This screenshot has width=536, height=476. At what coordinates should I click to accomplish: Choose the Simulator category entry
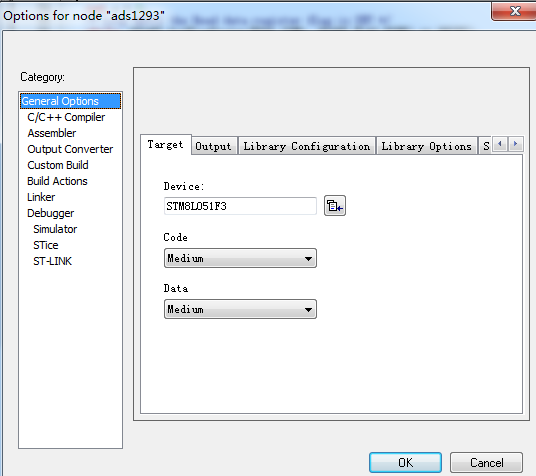55,229
